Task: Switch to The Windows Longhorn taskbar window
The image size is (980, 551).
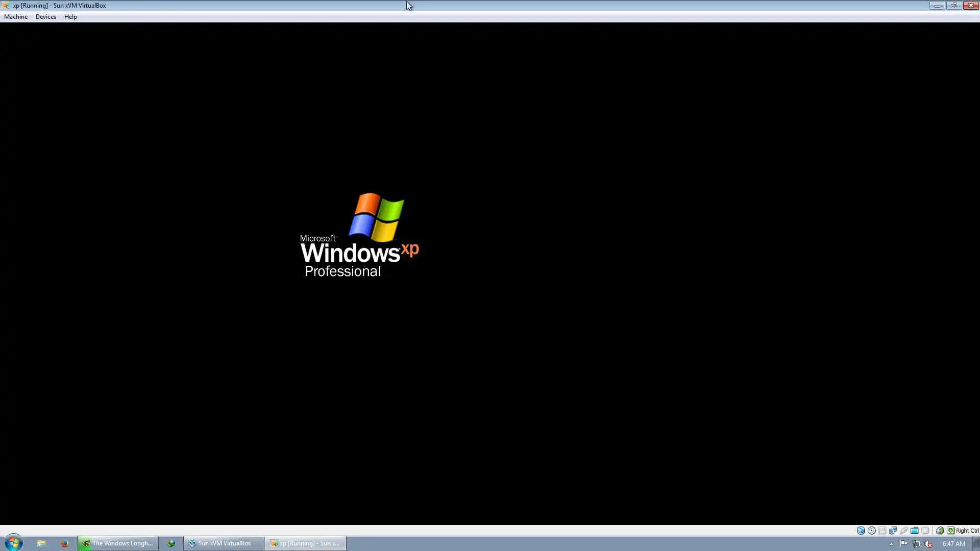Action: (x=118, y=543)
